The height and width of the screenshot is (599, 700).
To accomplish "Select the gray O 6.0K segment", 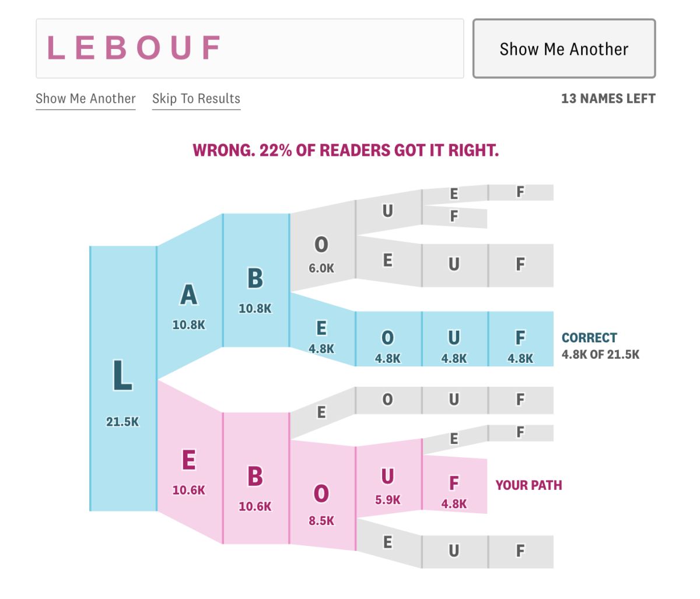I will coord(321,254).
